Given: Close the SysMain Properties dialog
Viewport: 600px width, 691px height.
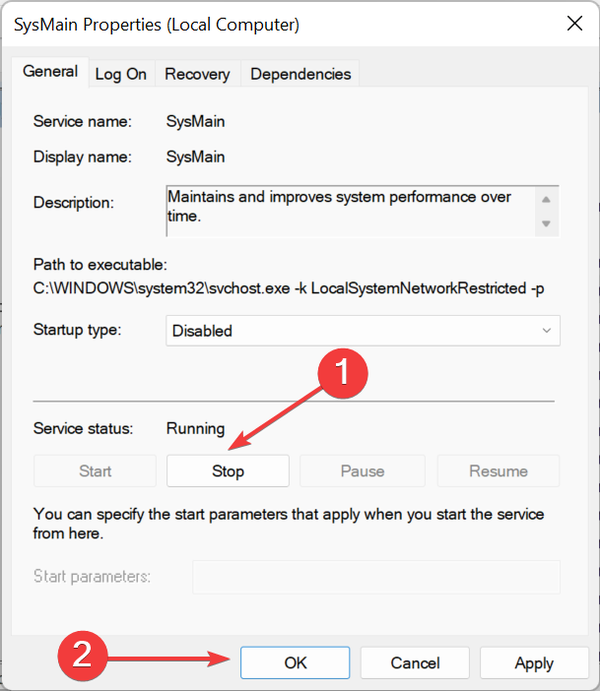Looking at the screenshot, I should (x=573, y=23).
